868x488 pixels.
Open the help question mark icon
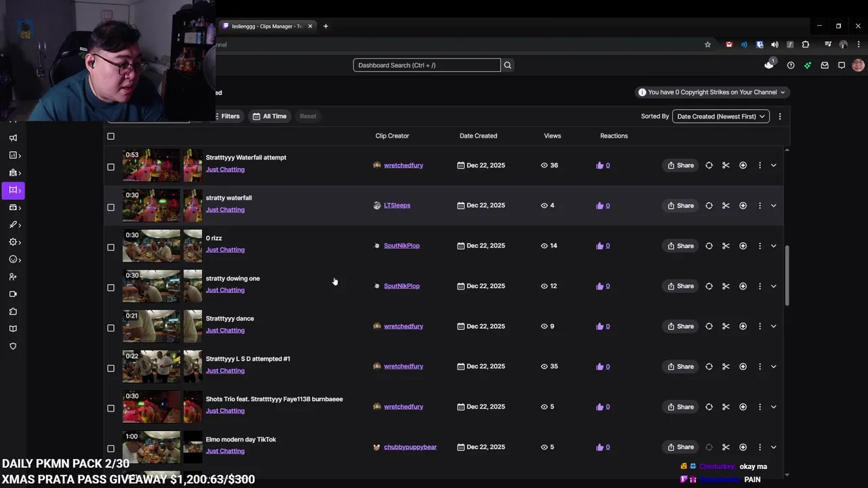coord(791,65)
